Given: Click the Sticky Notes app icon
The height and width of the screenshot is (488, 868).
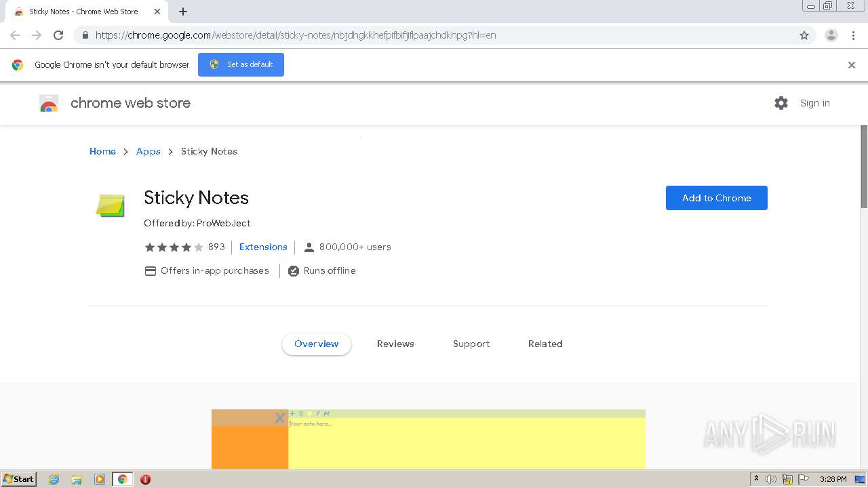Looking at the screenshot, I should pyautogui.click(x=111, y=205).
